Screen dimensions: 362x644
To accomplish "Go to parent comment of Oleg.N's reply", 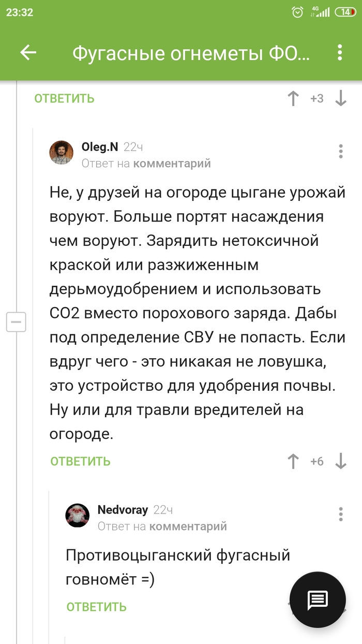I will 172,164.
